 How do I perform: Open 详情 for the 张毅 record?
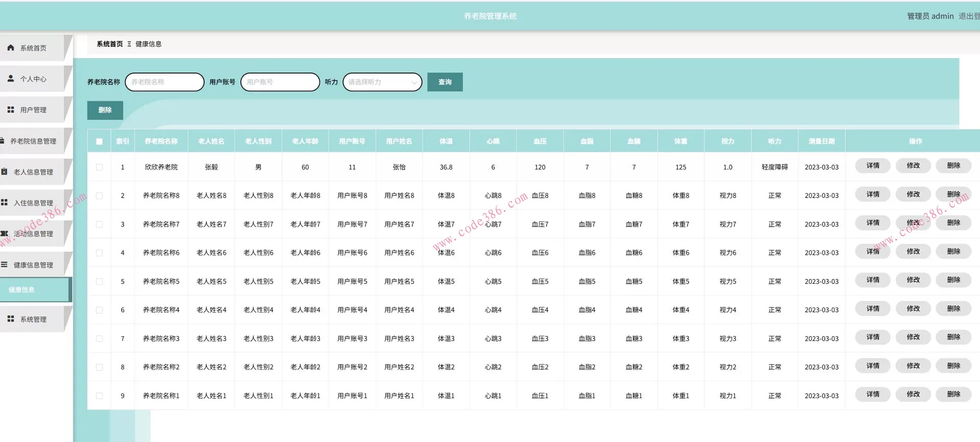(873, 166)
